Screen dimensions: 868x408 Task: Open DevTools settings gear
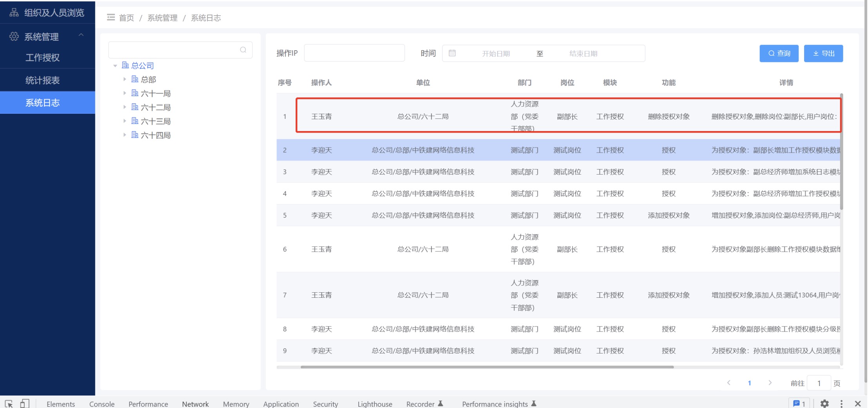tap(824, 404)
